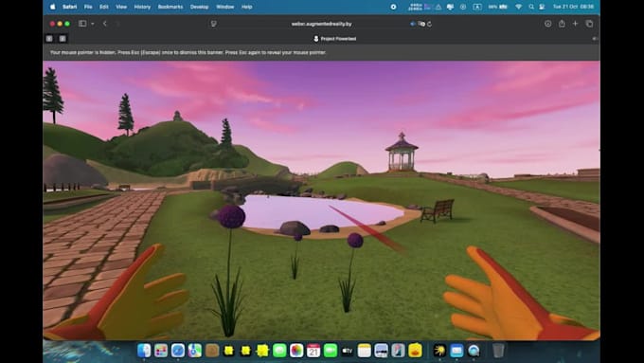Open battery status in menu bar
Image resolution: width=644 pixels, height=363 pixels.
498,7
